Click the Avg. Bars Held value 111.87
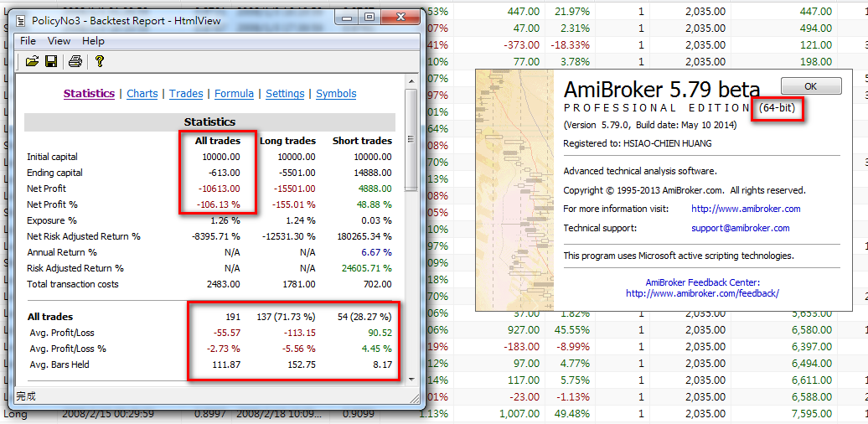The image size is (868, 424). point(226,365)
